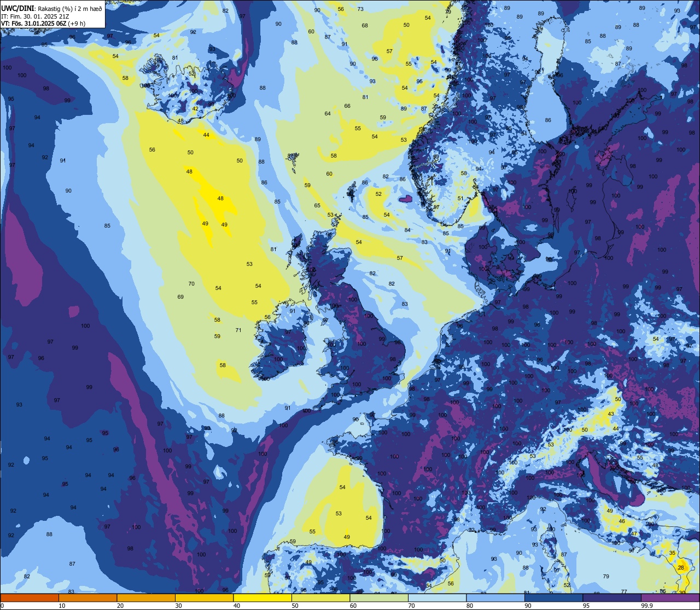The width and height of the screenshot is (700, 610).
Task: Click the humidity value '46' over Italy
Action: point(622,521)
